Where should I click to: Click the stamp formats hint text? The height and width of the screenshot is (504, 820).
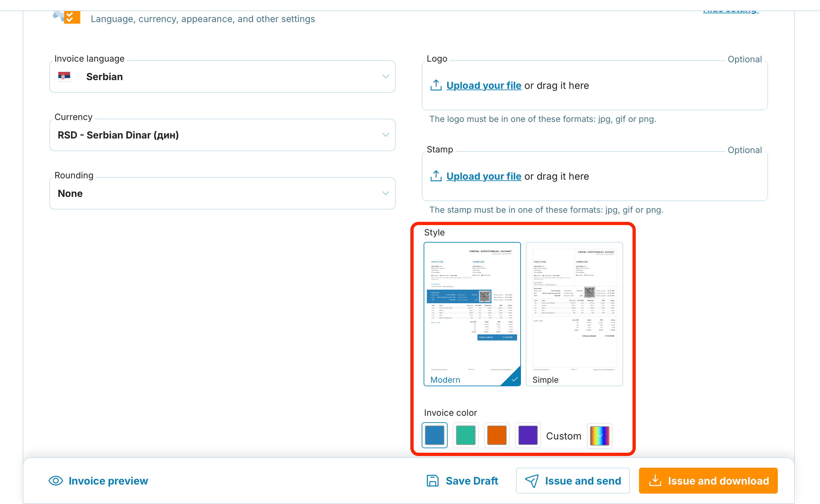546,210
